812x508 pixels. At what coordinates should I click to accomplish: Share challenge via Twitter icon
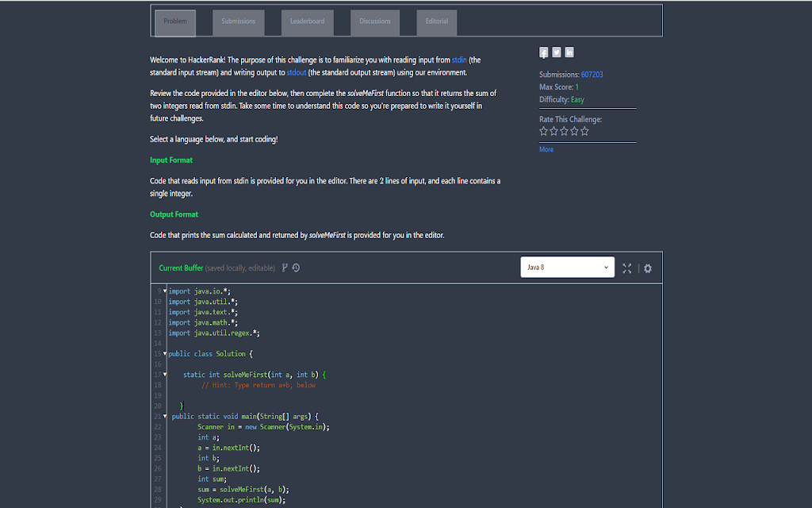(557, 52)
